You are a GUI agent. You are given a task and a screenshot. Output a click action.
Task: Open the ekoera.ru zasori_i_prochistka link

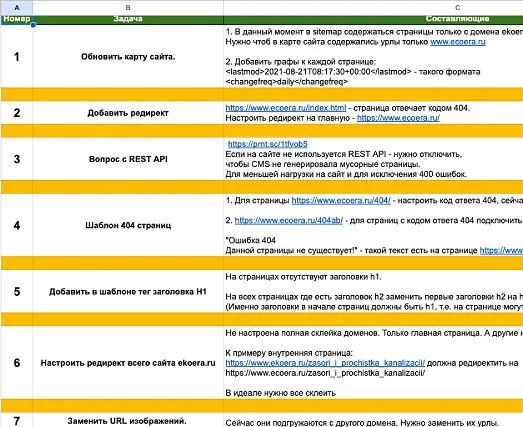(325, 363)
